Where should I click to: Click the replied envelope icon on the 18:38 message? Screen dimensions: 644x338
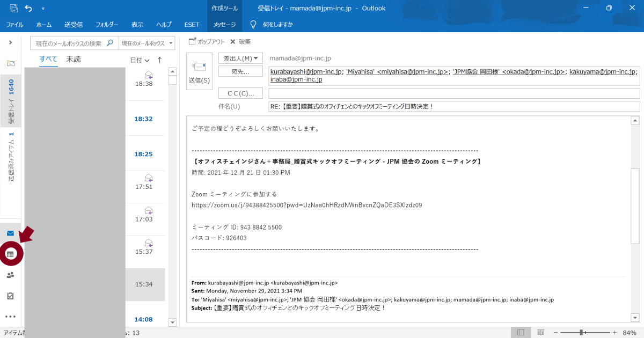tap(149, 75)
